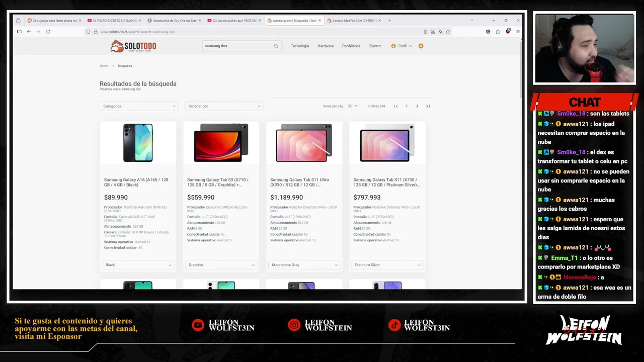Click the SoloTodo fox logo
The width and height of the screenshot is (644, 362).
coord(133,46)
